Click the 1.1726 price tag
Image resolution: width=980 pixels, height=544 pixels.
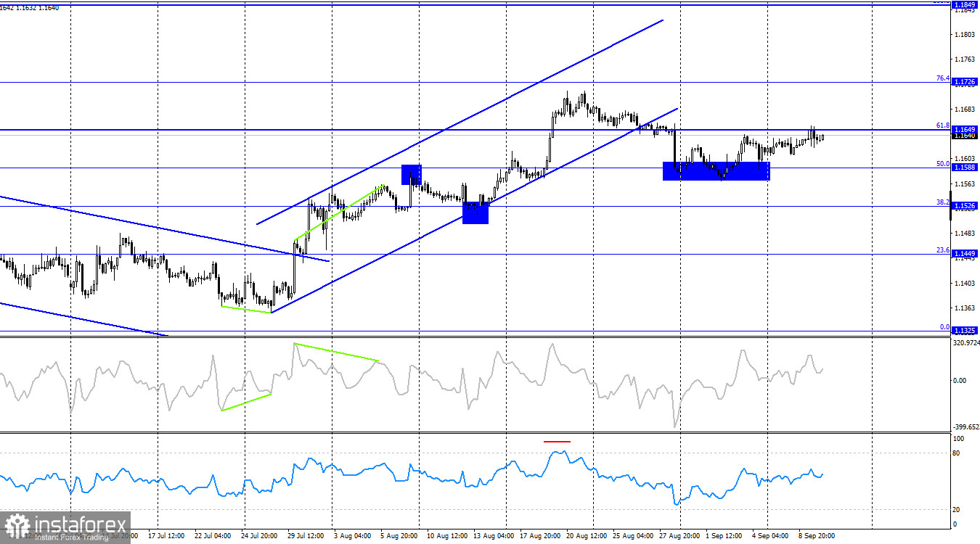965,82
